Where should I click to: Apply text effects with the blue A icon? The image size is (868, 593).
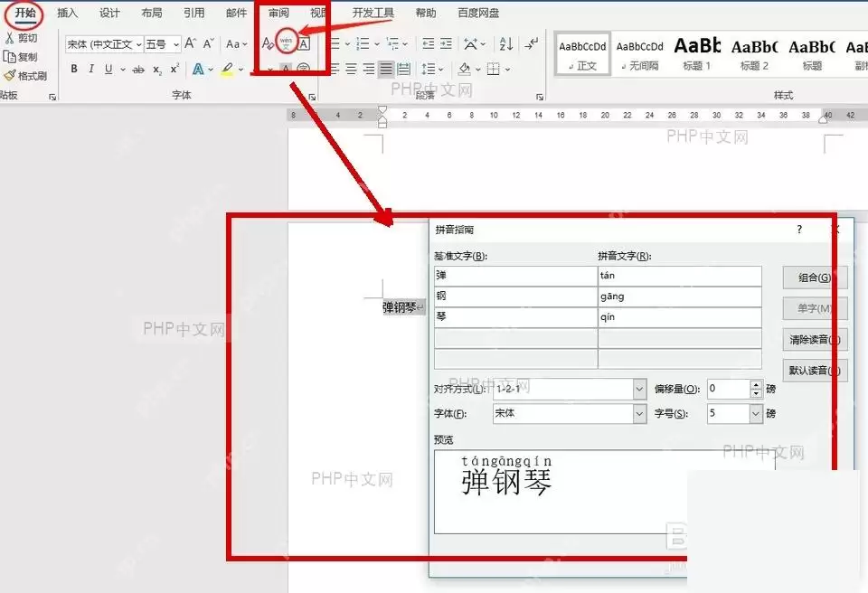[x=198, y=70]
